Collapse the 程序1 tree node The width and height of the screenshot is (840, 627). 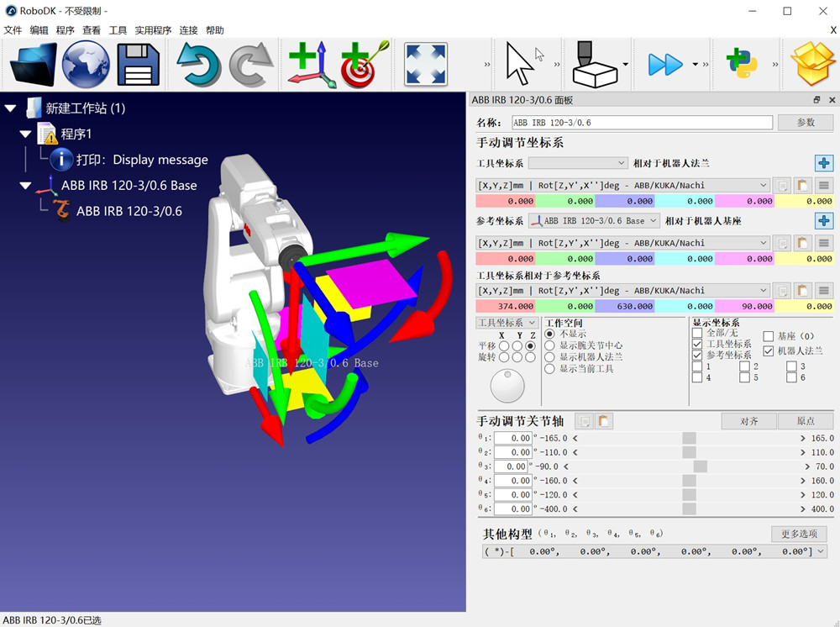pos(25,134)
